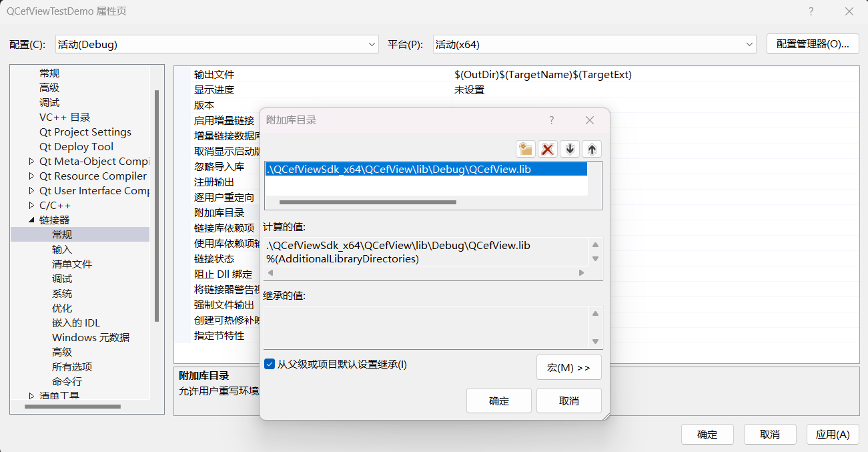Select 输入 under 链接器

(62, 250)
